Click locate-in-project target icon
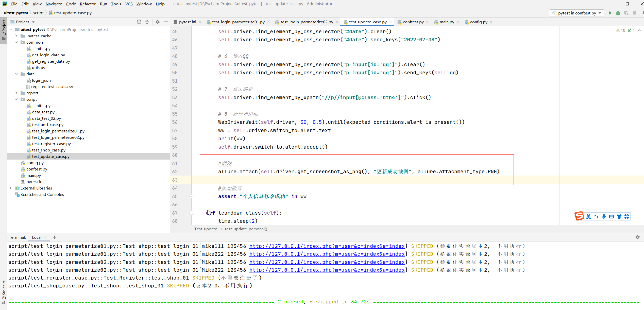644x310 pixels. coord(139,22)
